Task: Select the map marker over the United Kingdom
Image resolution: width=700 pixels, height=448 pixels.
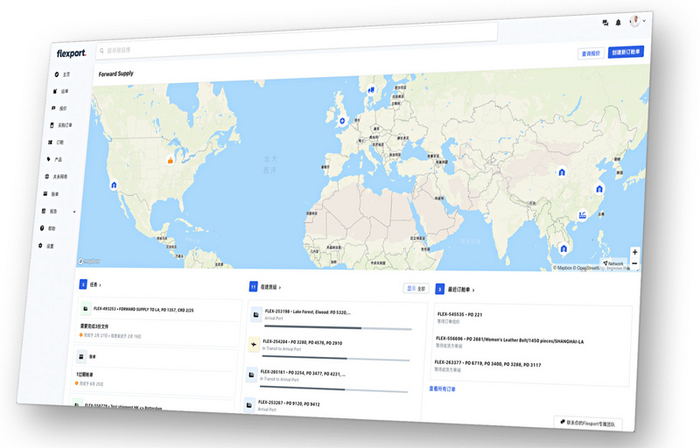Action: point(342,120)
